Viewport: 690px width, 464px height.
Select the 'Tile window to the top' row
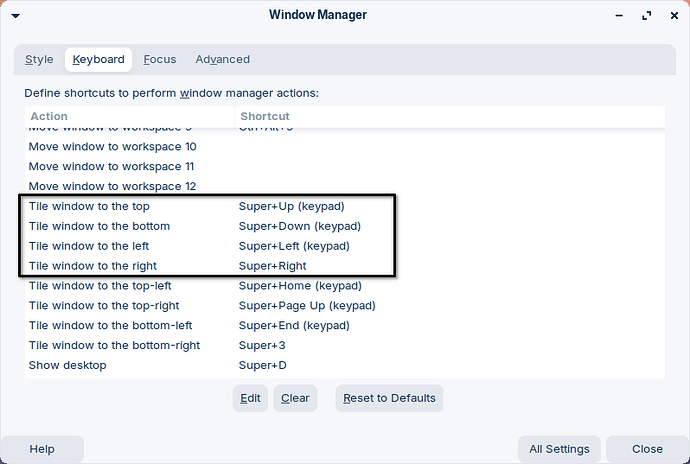[x=90, y=206]
